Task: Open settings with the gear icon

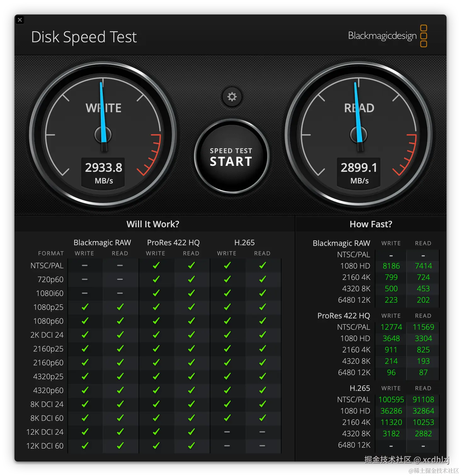Action: tap(232, 97)
